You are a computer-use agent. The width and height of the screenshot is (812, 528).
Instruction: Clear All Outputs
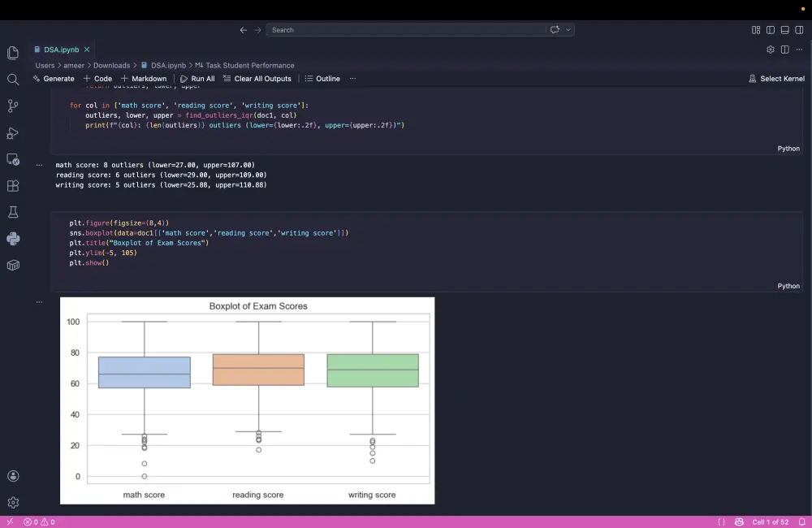[x=257, y=79]
